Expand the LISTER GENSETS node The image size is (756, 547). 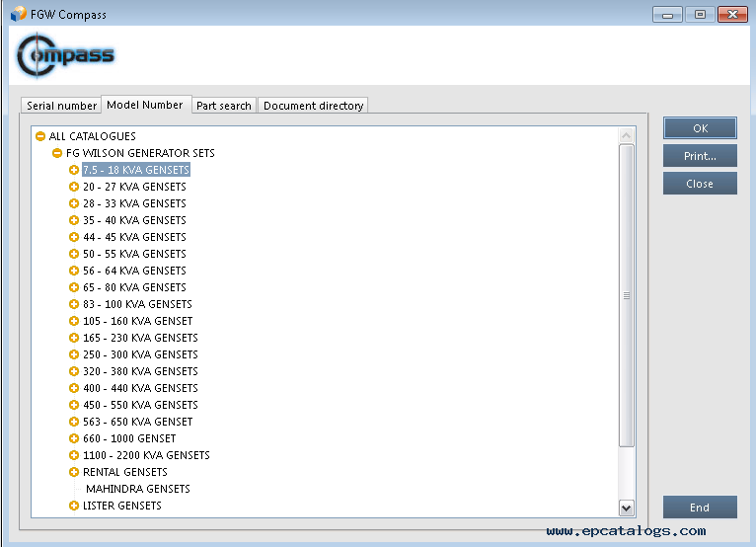(x=74, y=506)
